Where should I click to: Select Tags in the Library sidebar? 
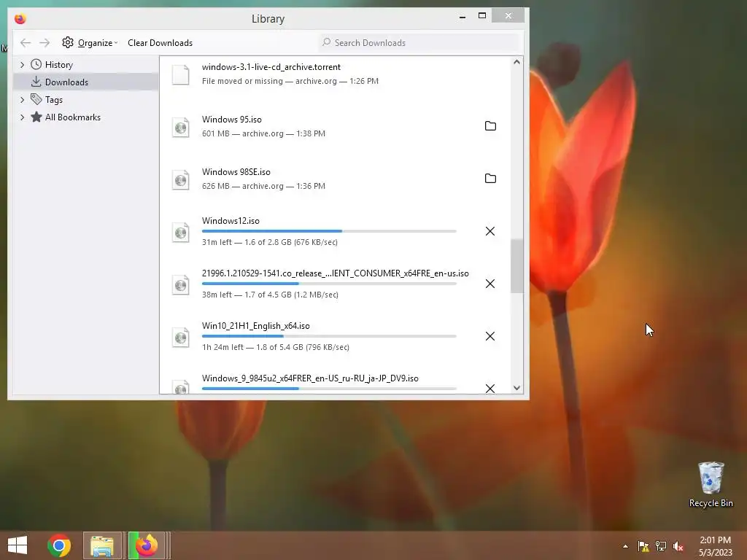click(x=86, y=99)
